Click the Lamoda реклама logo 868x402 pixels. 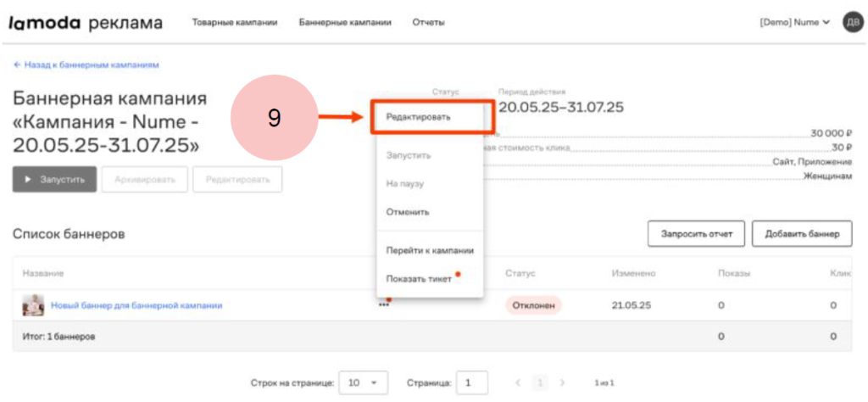(86, 23)
